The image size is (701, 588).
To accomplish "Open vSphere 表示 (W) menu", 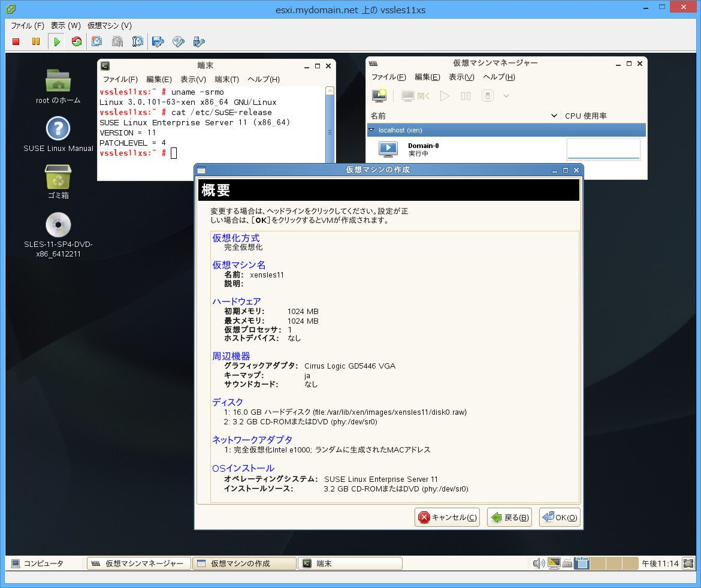I will pyautogui.click(x=66, y=26).
